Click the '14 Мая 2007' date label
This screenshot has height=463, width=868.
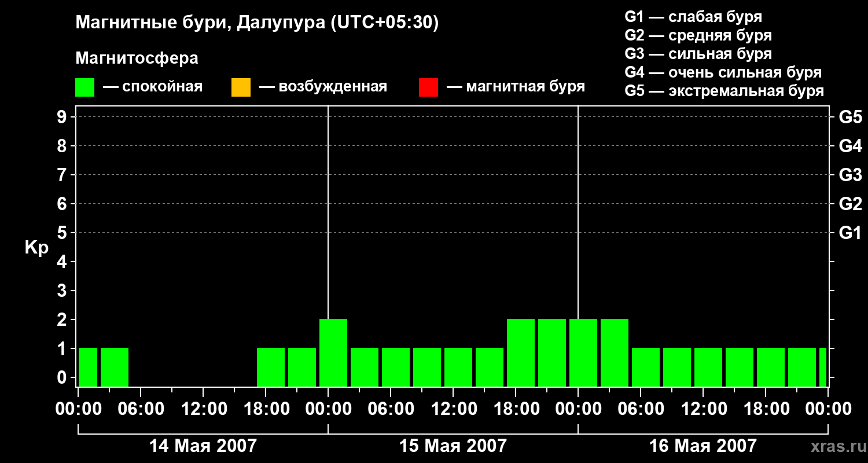[x=203, y=446]
